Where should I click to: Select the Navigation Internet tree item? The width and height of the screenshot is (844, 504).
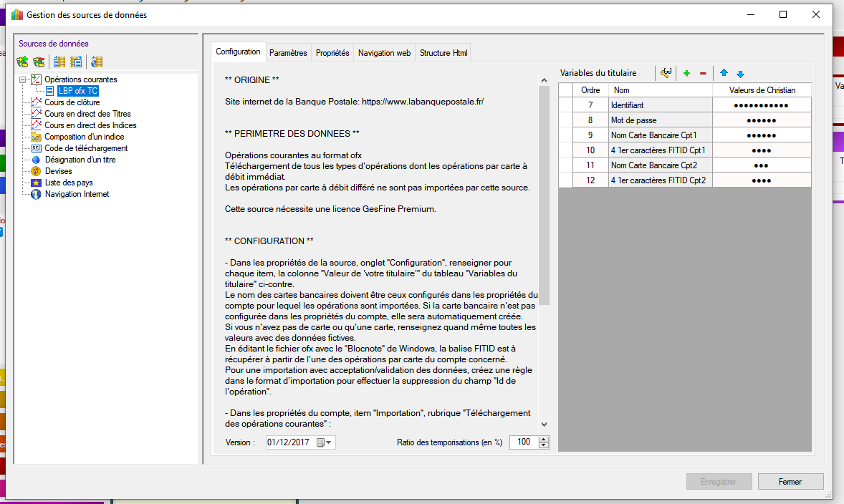[x=77, y=194]
